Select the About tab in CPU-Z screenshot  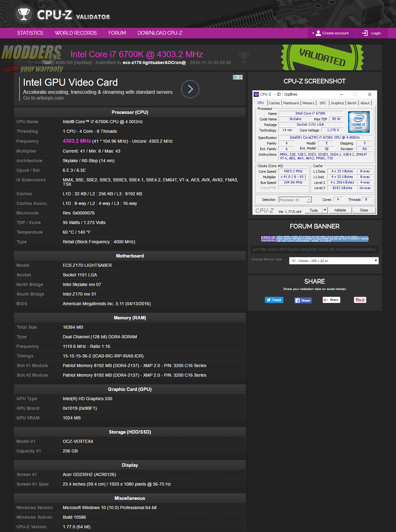(x=365, y=103)
